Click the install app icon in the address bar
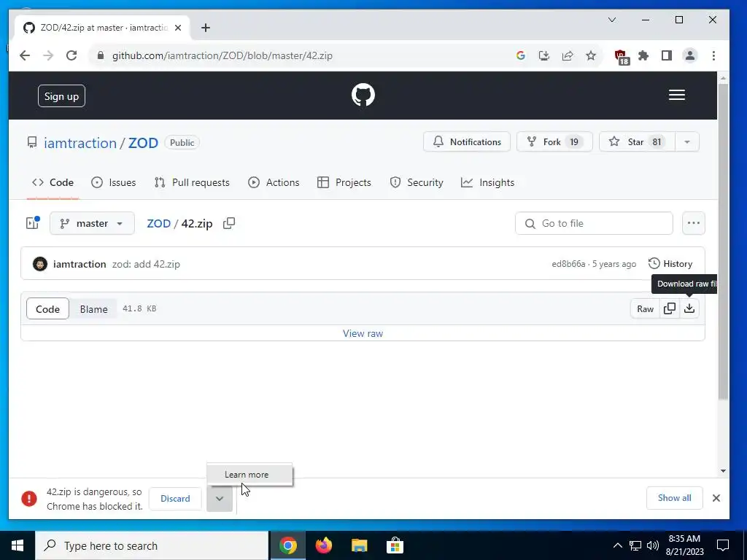 tap(543, 55)
